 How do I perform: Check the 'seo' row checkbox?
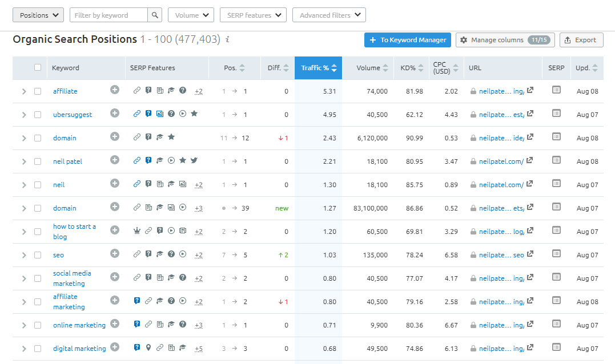(38, 255)
